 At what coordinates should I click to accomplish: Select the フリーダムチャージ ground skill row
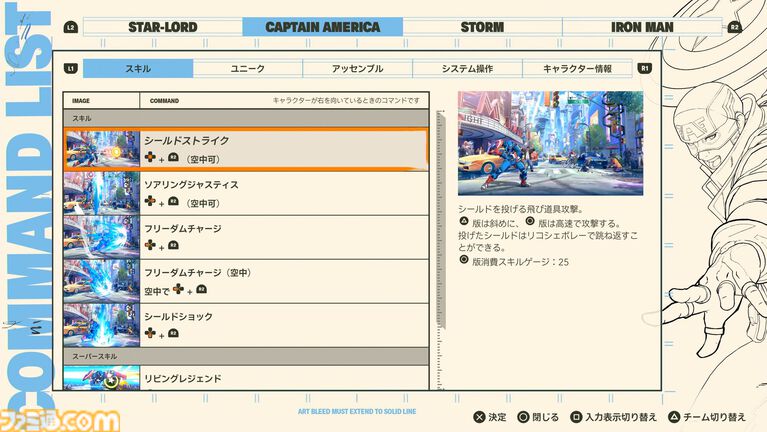click(x=246, y=237)
